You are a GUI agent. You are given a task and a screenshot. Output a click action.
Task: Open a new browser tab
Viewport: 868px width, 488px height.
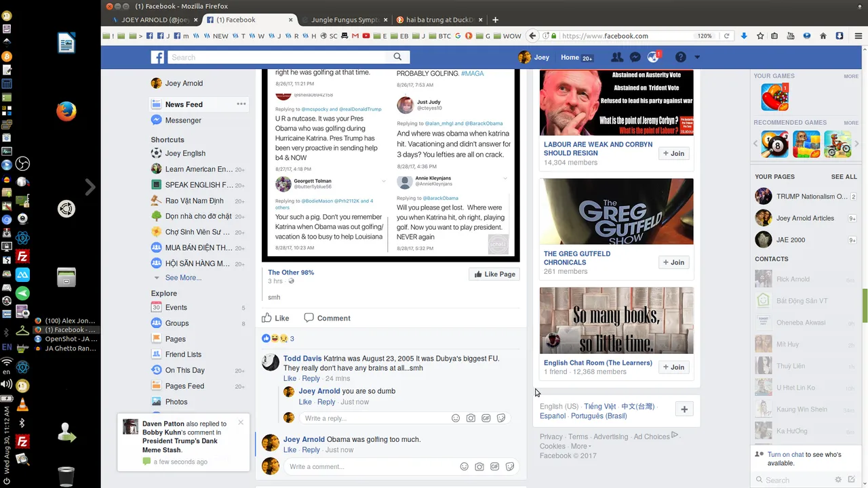point(495,20)
